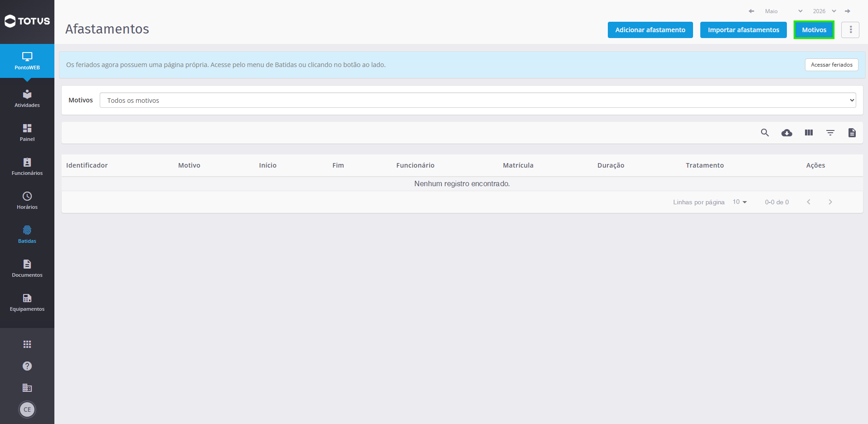
Task: Click the document report icon in table toolbar
Action: [852, 133]
